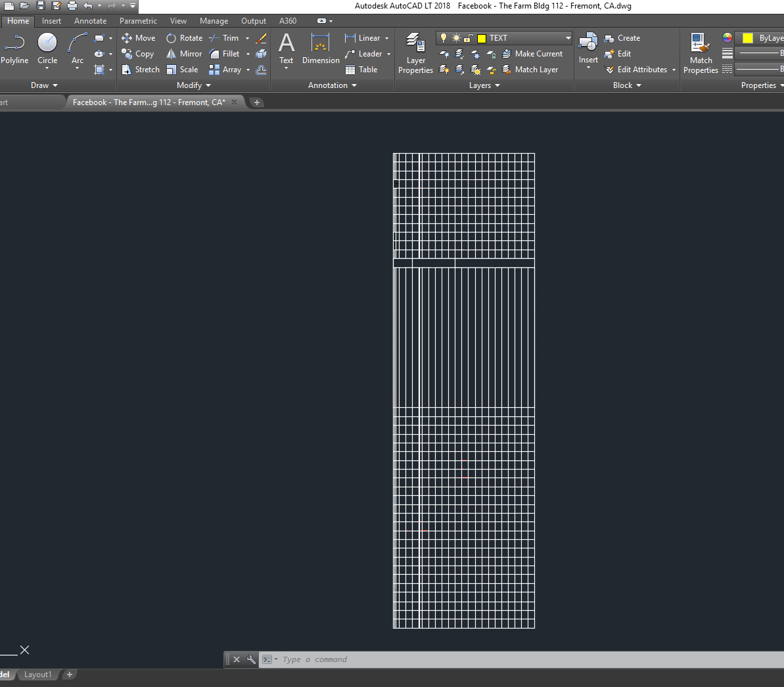Collapse the Draw panel via its chevron
The height and width of the screenshot is (687, 784).
tap(55, 85)
